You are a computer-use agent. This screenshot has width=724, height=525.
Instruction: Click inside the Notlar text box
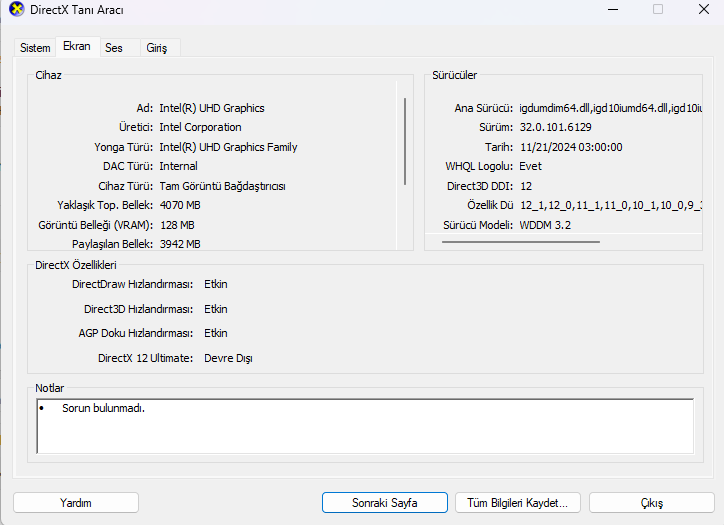tap(365, 426)
